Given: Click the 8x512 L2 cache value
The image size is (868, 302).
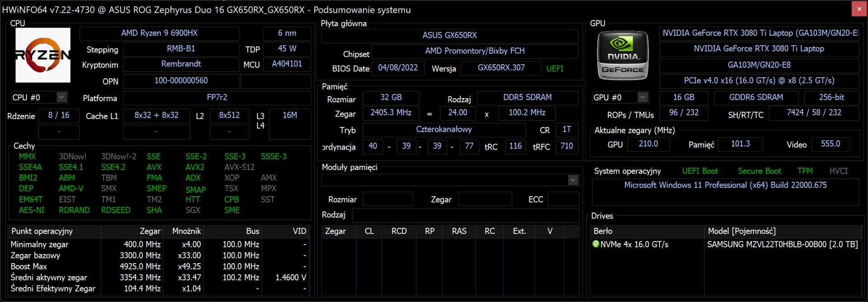Looking at the screenshot, I should point(229,115).
